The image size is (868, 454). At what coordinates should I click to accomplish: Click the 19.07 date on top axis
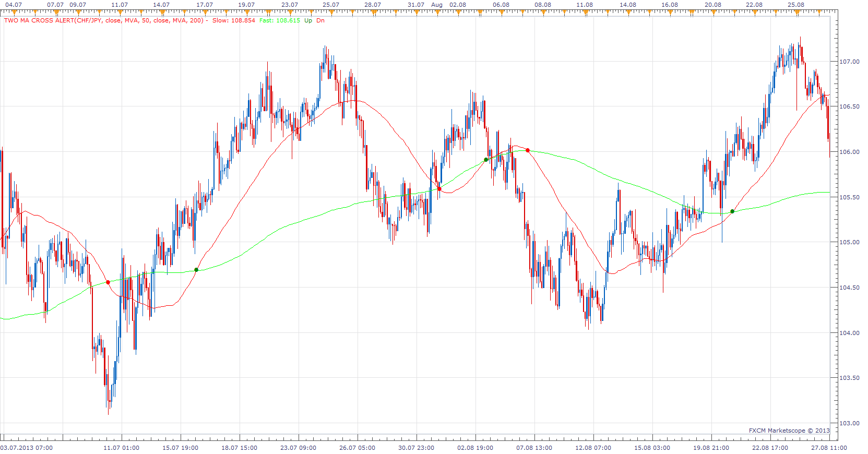click(246, 5)
